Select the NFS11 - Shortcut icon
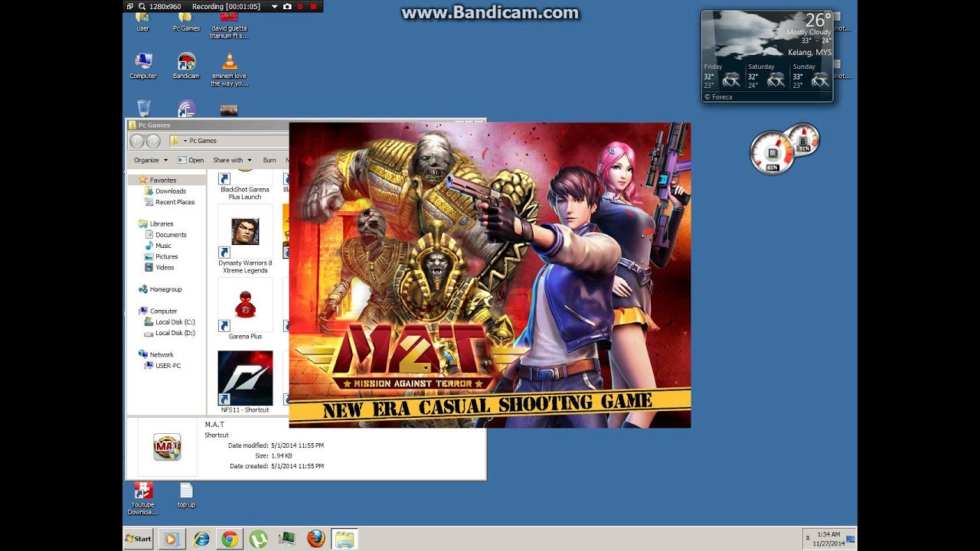Screen dimensions: 980x551 [245, 382]
